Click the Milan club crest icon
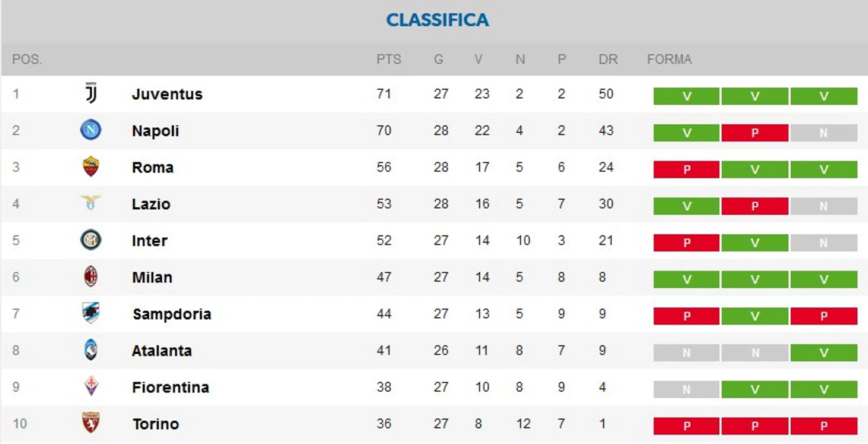The height and width of the screenshot is (444, 868). click(x=91, y=277)
